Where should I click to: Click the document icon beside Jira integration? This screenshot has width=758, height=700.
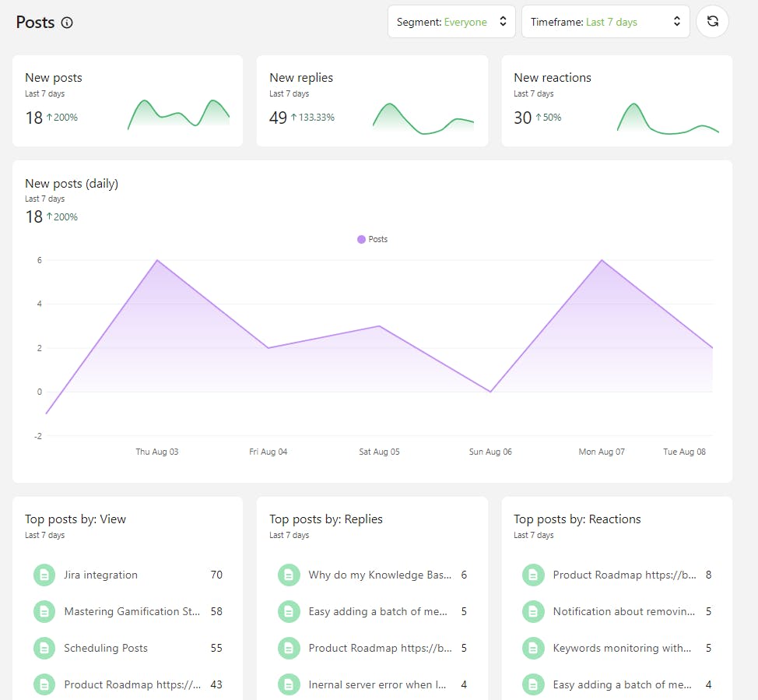click(44, 575)
